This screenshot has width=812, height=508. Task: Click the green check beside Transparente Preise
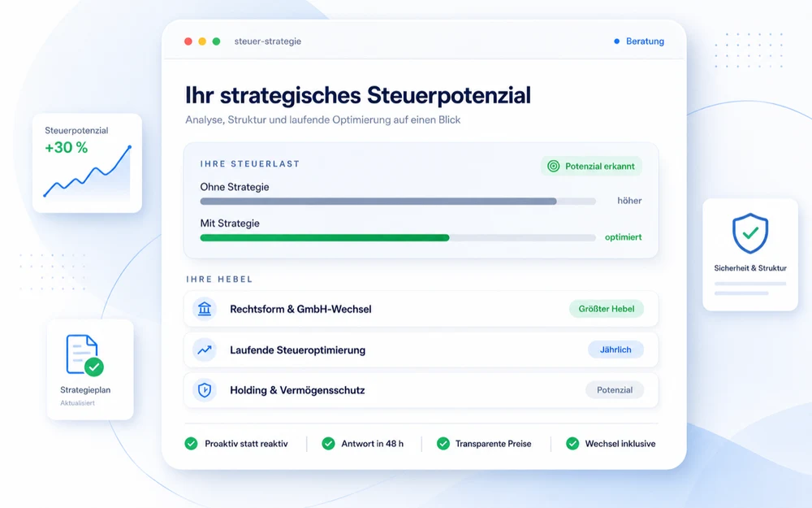[x=443, y=443]
